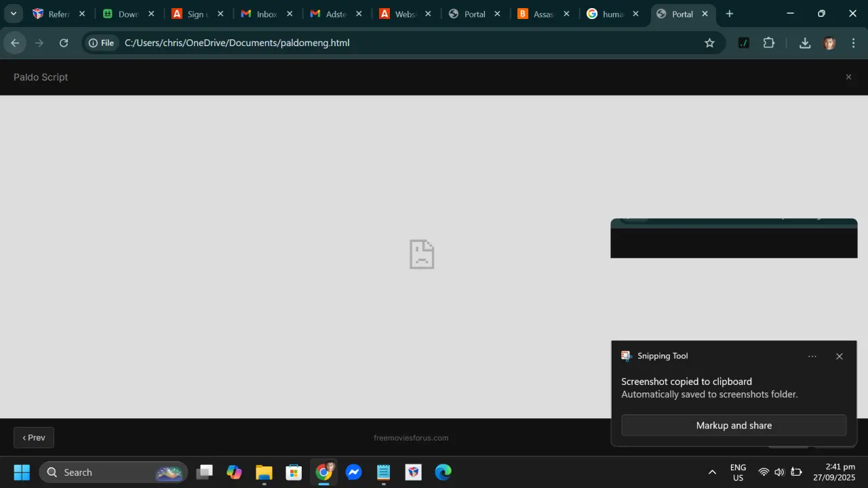Open Snipping Tool notification options menu
Screen dimensions: 868x488
click(812, 357)
